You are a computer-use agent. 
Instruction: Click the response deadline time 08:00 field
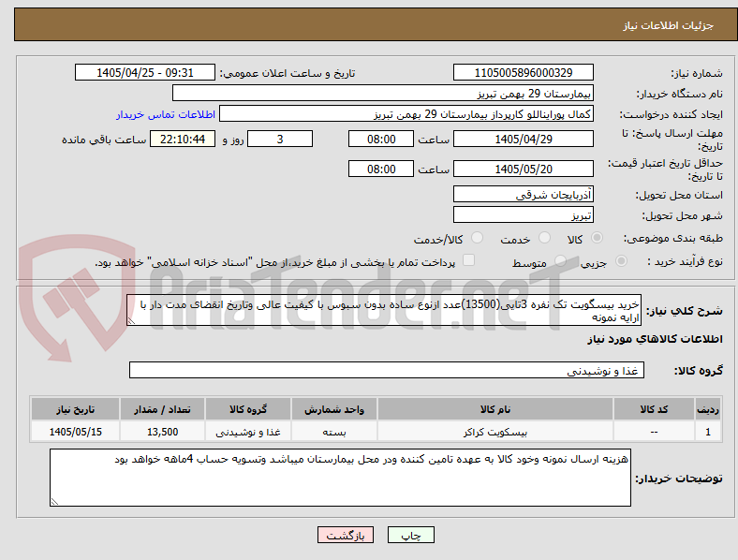pos(381,139)
